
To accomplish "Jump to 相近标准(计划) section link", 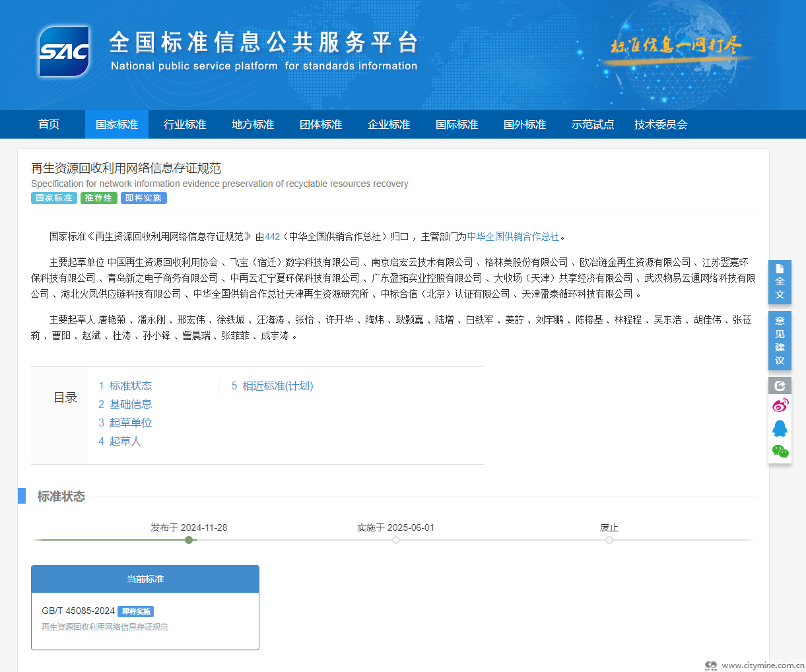I will click(272, 386).
